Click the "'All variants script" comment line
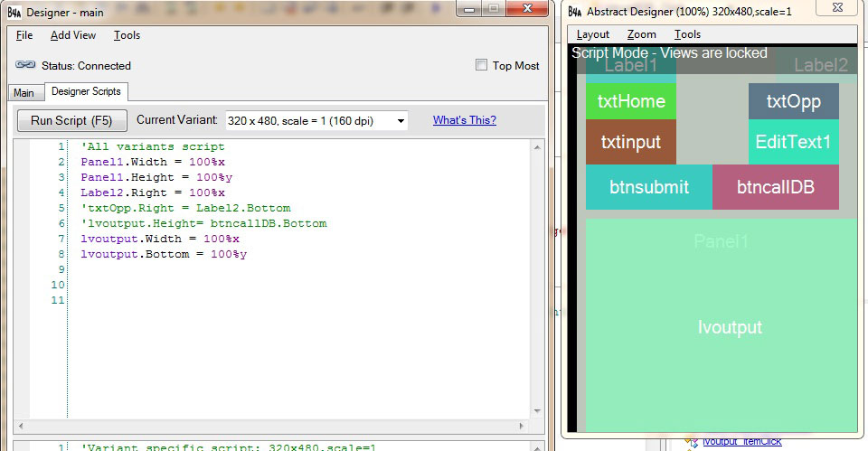Viewport: 868px width, 451px height. (153, 146)
